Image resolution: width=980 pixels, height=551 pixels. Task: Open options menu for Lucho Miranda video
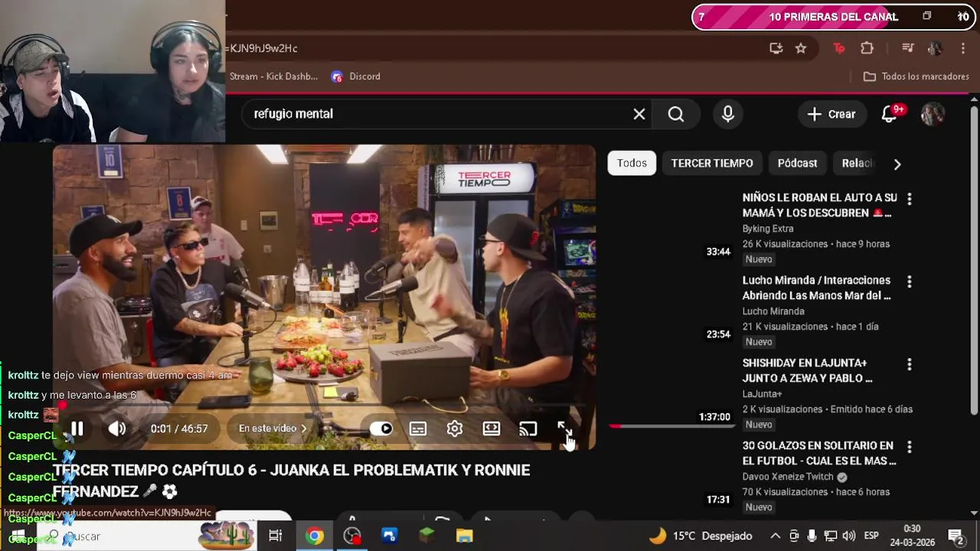pyautogui.click(x=909, y=282)
